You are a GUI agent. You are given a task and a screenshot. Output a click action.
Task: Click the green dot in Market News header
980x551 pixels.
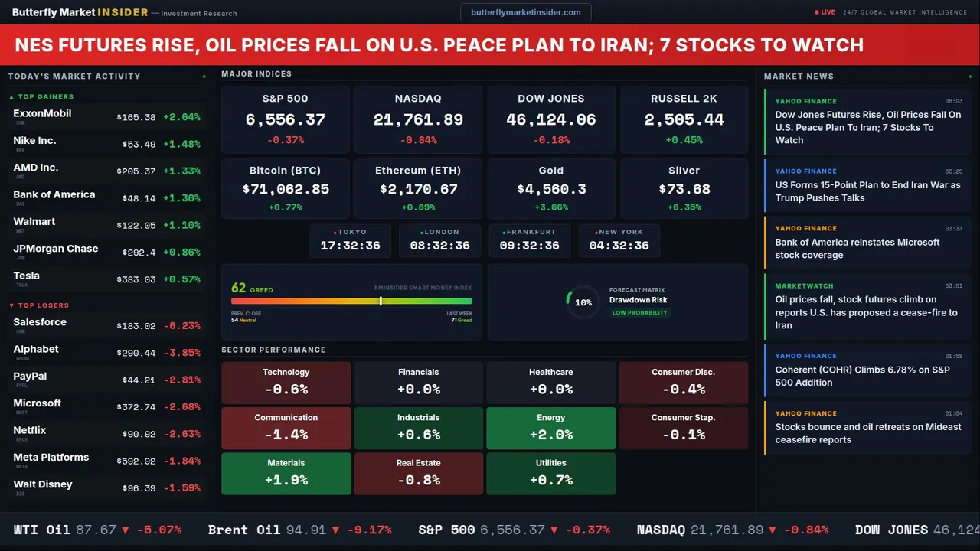click(969, 77)
